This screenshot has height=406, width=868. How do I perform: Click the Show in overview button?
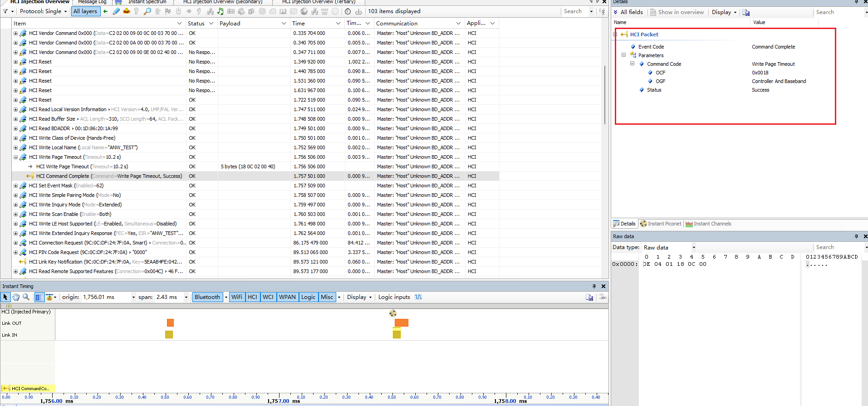pos(677,12)
